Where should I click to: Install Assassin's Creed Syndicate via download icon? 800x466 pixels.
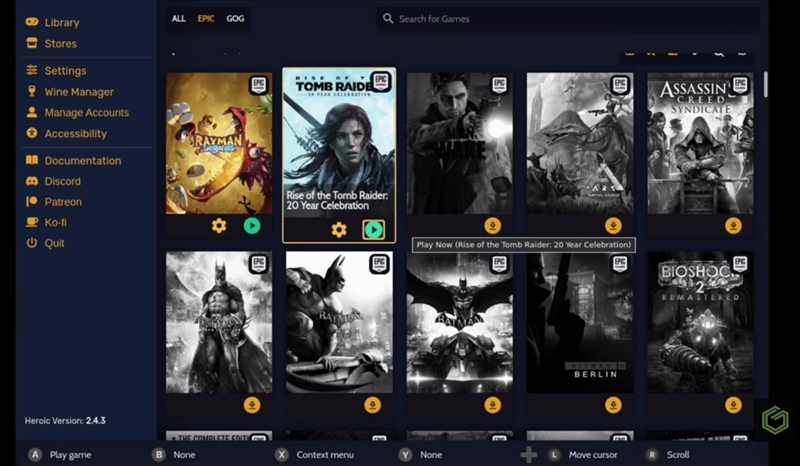coord(734,226)
